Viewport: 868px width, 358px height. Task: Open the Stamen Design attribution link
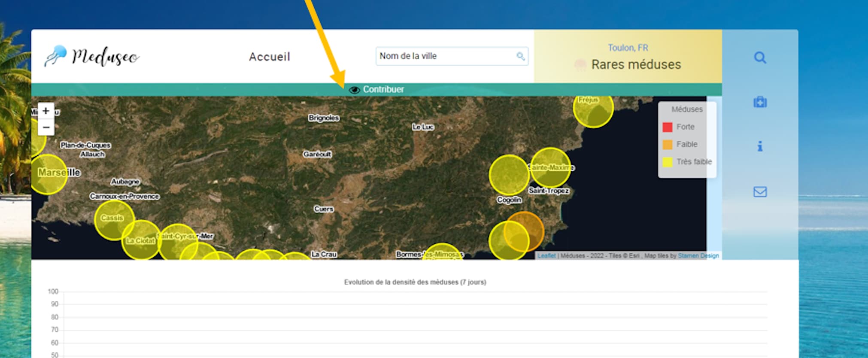[698, 255]
